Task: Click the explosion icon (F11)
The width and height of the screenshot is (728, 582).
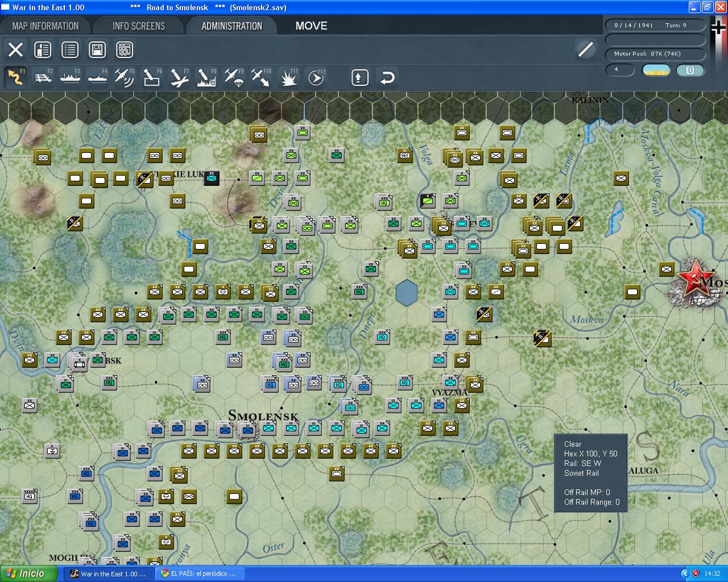Action: (288, 77)
